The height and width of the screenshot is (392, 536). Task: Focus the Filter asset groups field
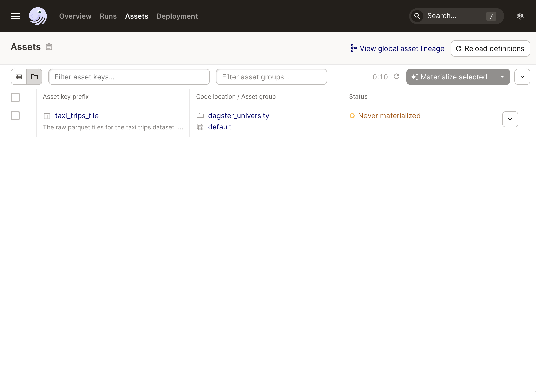(271, 77)
